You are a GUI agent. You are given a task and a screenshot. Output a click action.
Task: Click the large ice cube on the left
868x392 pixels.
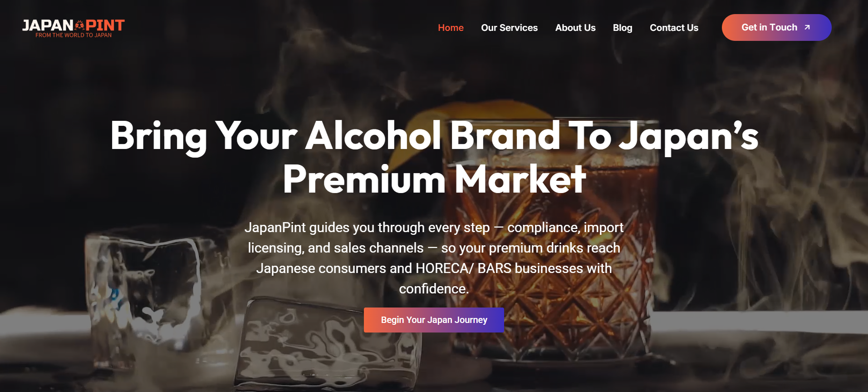click(x=145, y=291)
